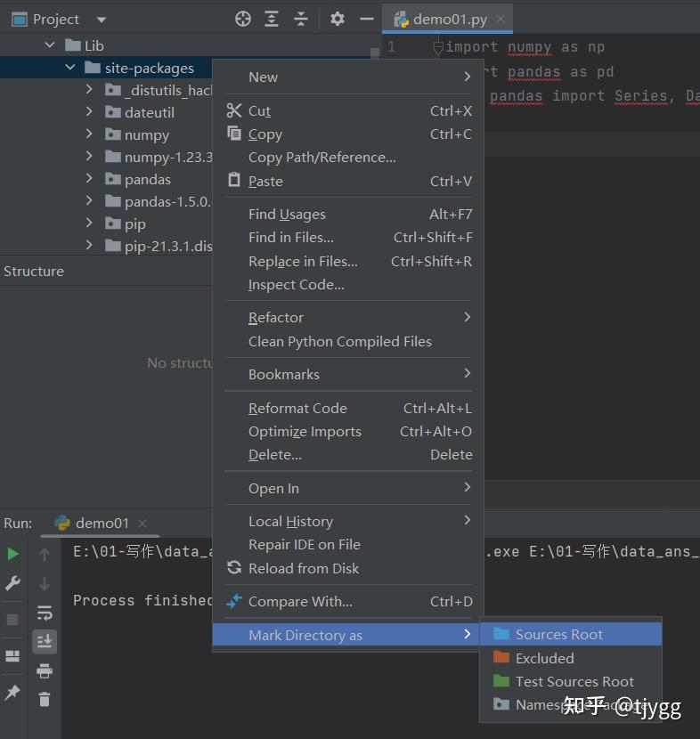Click the Project tool window label
The height and width of the screenshot is (739, 700).
click(x=55, y=20)
